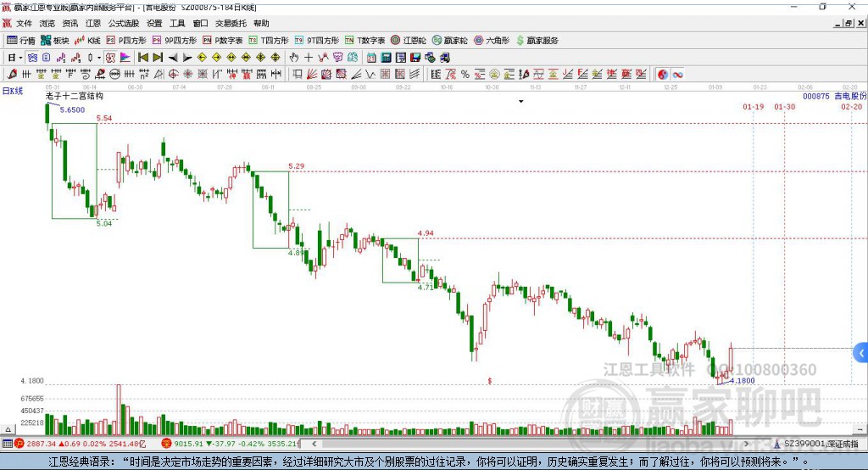The height and width of the screenshot is (470, 868).
Task: Open the 江恩轮 Gann wheel
Action: tap(409, 41)
